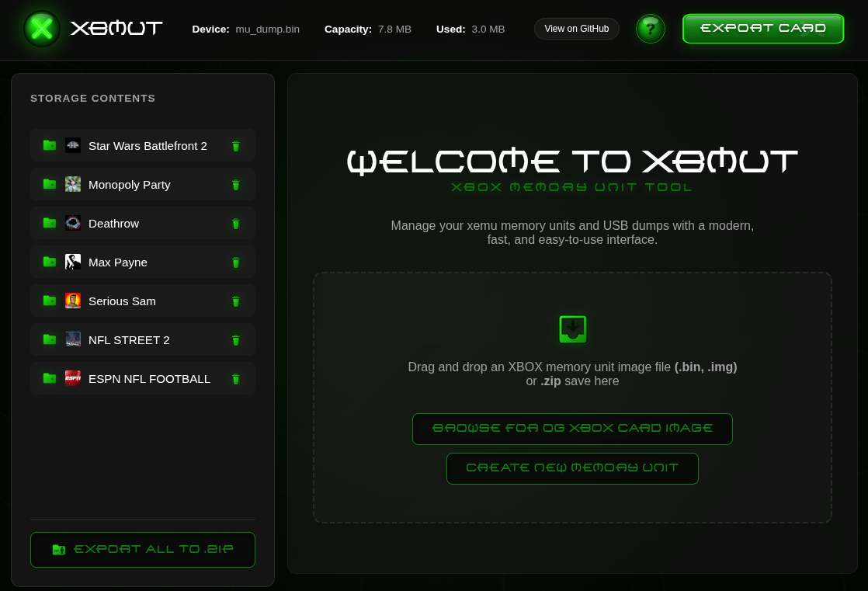The height and width of the screenshot is (591, 868).
Task: Click the Max Payne game thumbnail
Action: point(73,262)
